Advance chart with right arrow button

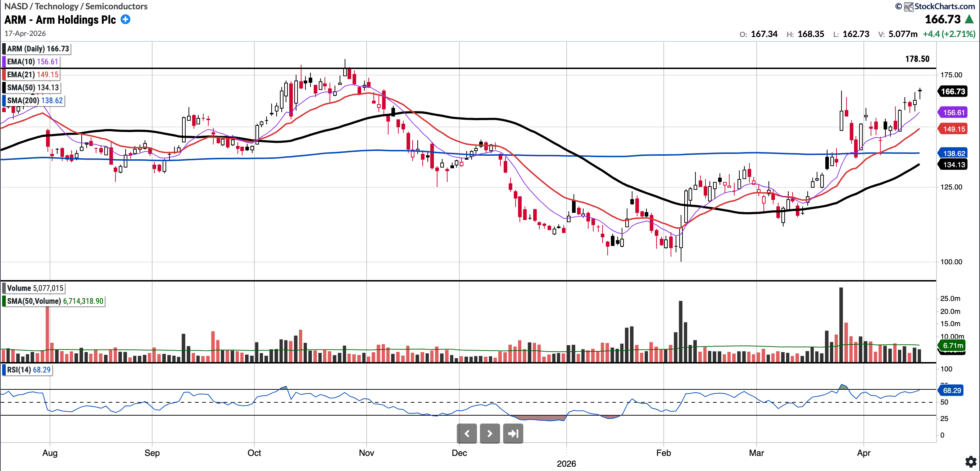tap(490, 433)
